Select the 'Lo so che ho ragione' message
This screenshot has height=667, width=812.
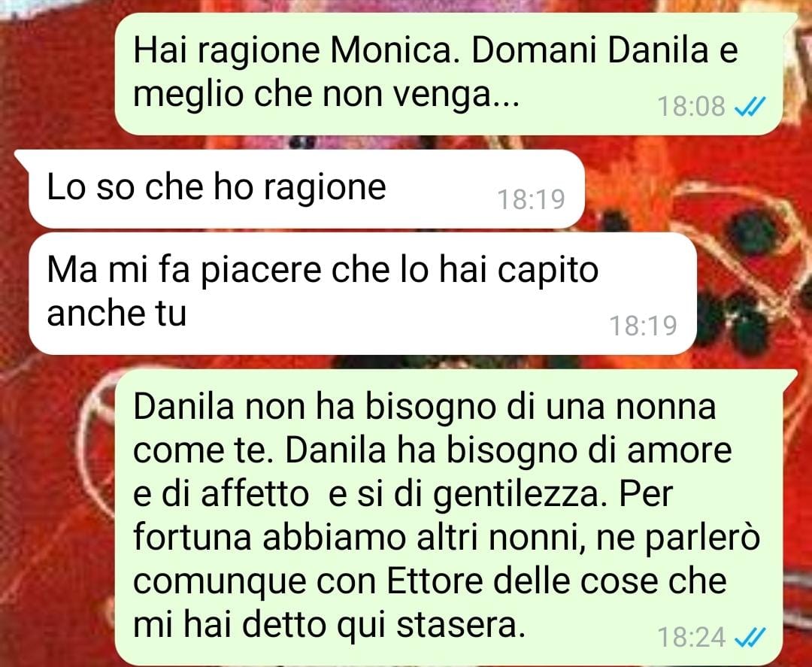click(x=307, y=189)
